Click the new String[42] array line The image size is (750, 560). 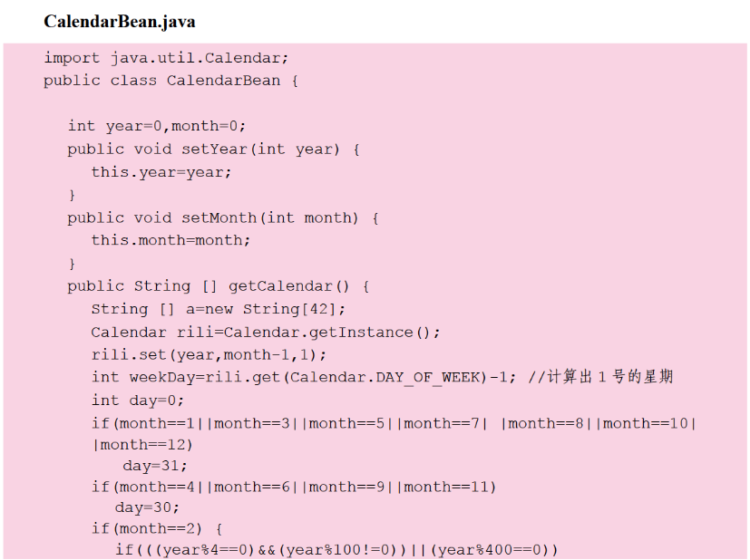(205, 309)
